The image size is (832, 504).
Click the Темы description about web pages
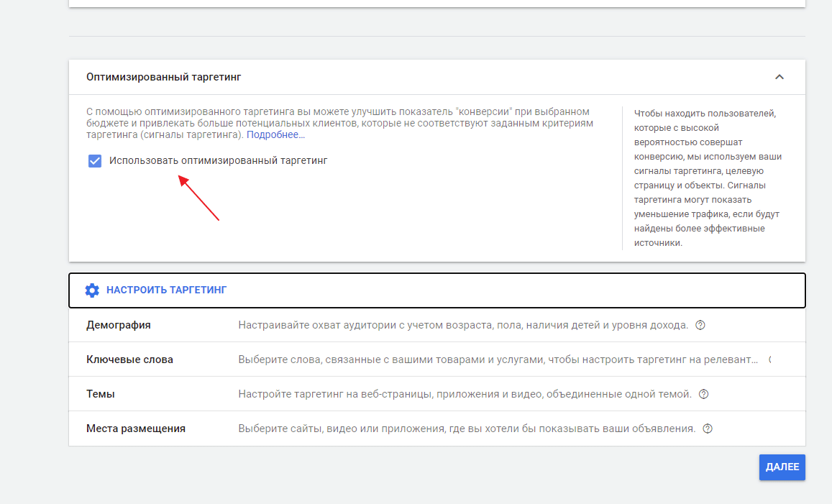pos(465,394)
